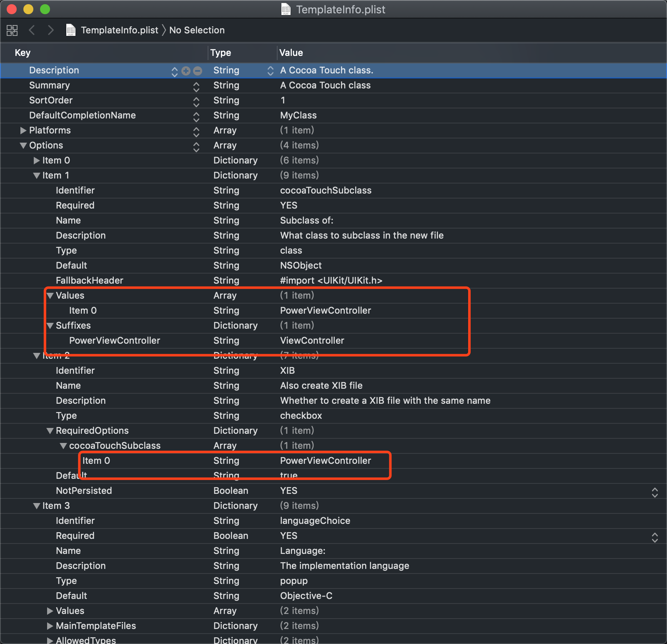Click the 'Language:' name value

pyautogui.click(x=303, y=551)
